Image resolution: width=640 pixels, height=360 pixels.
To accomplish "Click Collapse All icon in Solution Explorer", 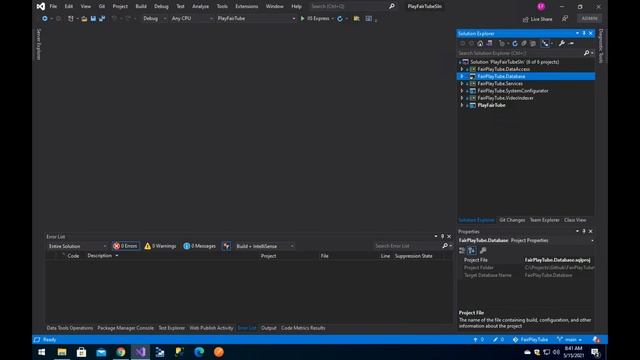I will pos(524,43).
